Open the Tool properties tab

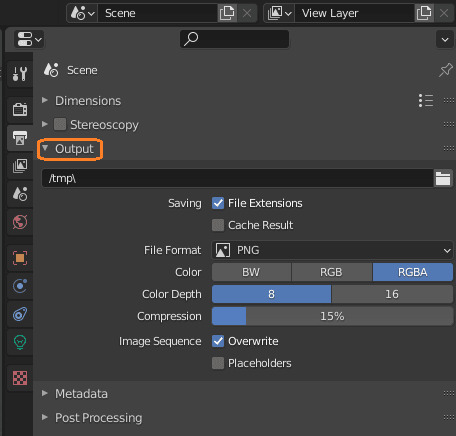click(x=20, y=74)
